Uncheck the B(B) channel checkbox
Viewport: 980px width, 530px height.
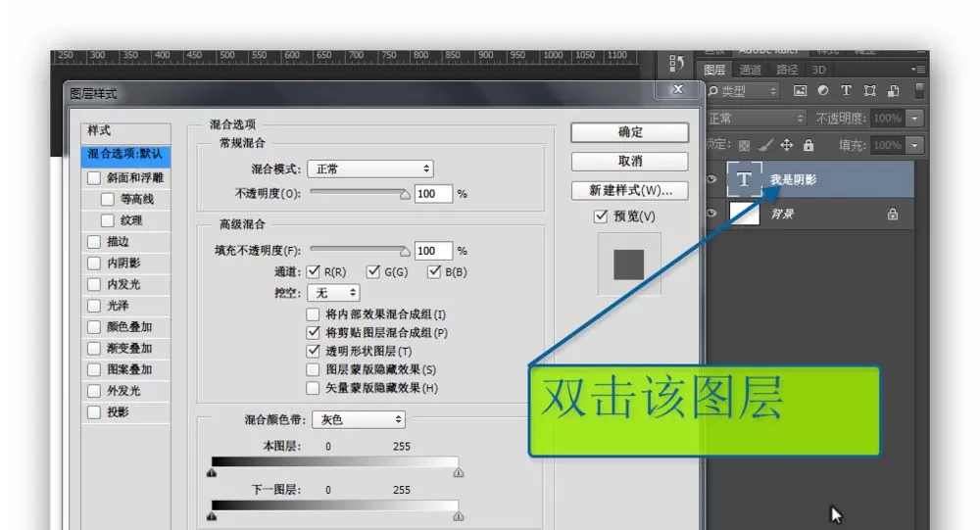pos(434,271)
